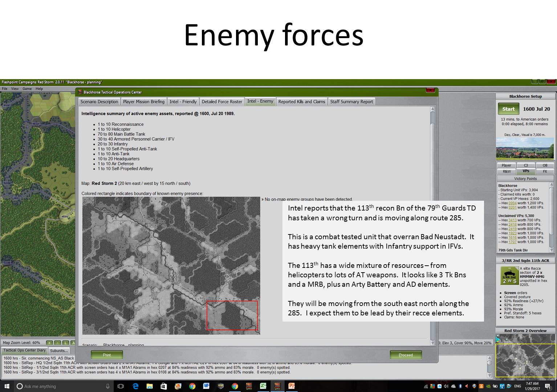Image resolution: width=557 pixels, height=392 pixels.
Task: Click scroll-up arrow of Victory Points list
Action: (x=552, y=185)
